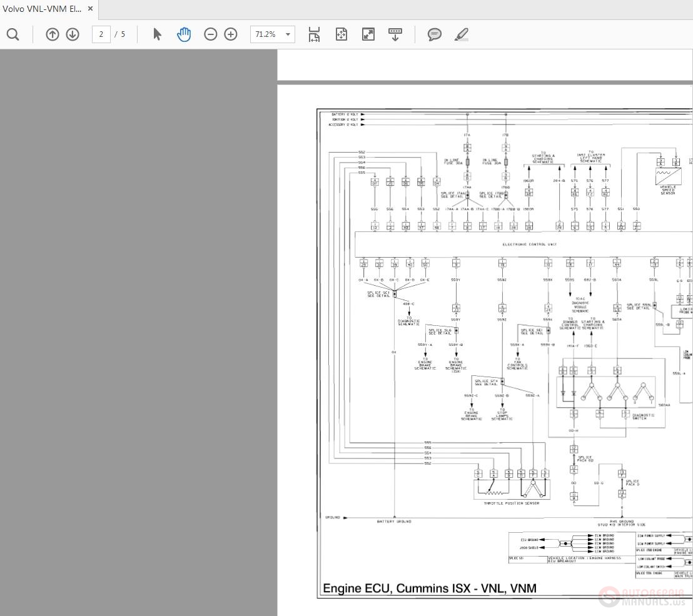Enable continuous scrolling page display icon
Viewport: 693px width, 616px height.
pos(395,34)
